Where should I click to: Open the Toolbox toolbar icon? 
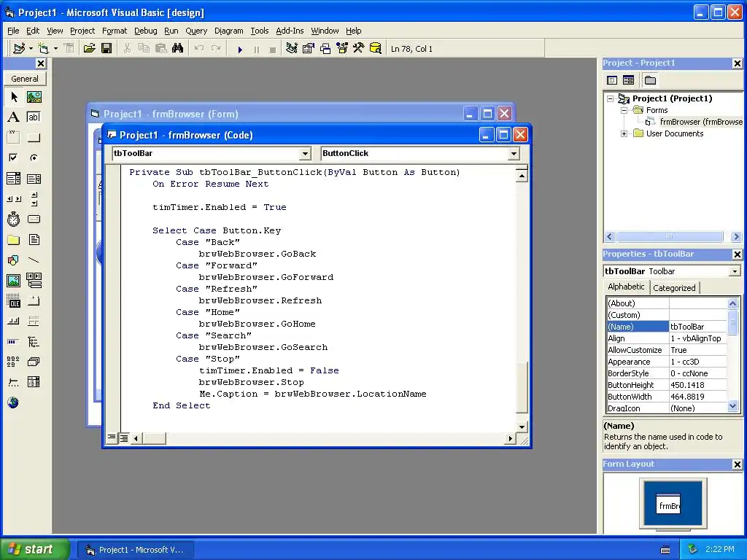click(359, 49)
